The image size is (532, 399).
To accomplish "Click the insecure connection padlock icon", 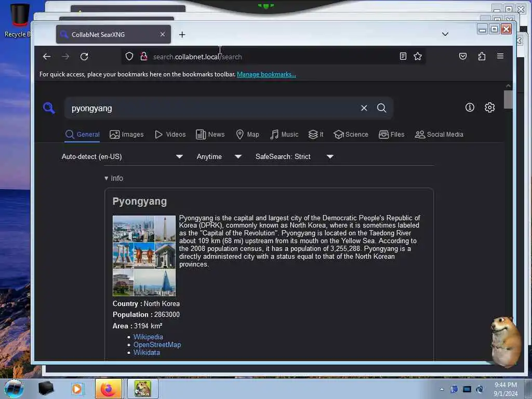I will coord(144,56).
